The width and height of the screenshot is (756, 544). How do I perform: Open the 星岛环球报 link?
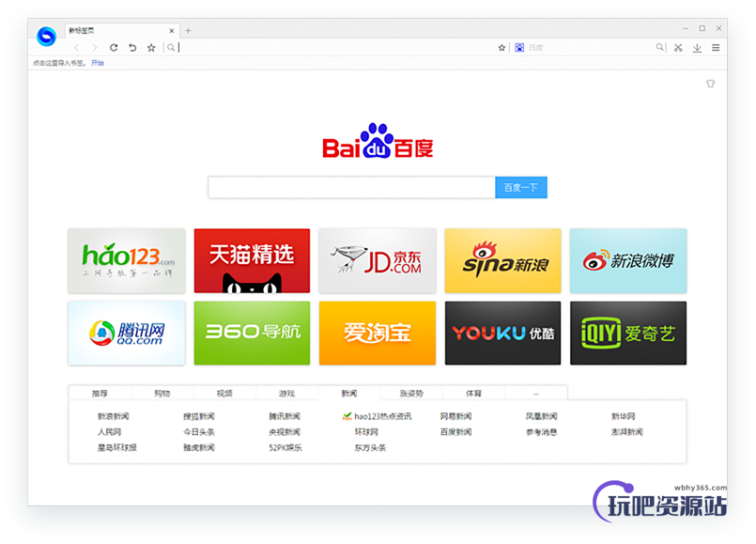click(x=117, y=447)
